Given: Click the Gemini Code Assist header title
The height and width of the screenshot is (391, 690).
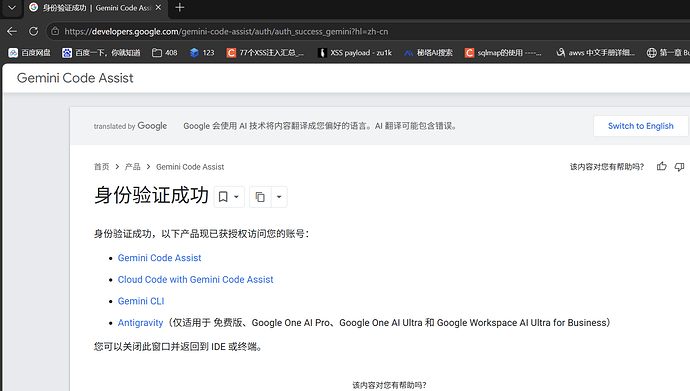Looking at the screenshot, I should pyautogui.click(x=75, y=78).
